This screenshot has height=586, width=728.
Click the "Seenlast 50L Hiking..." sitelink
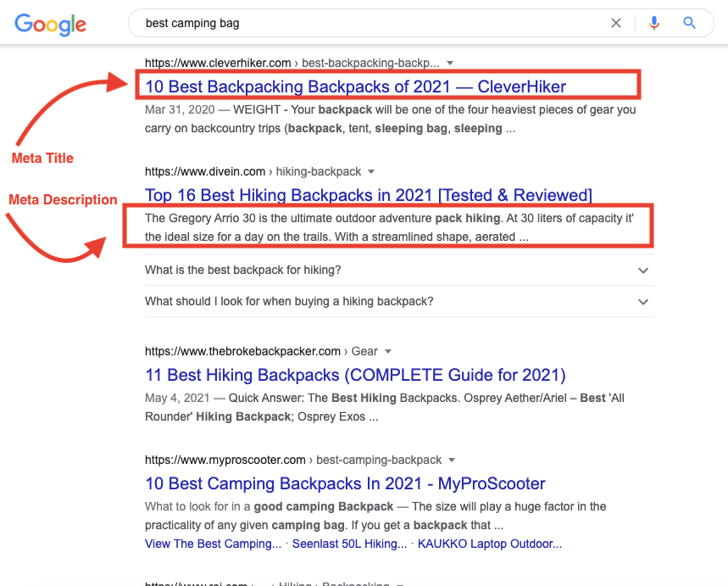click(x=349, y=544)
